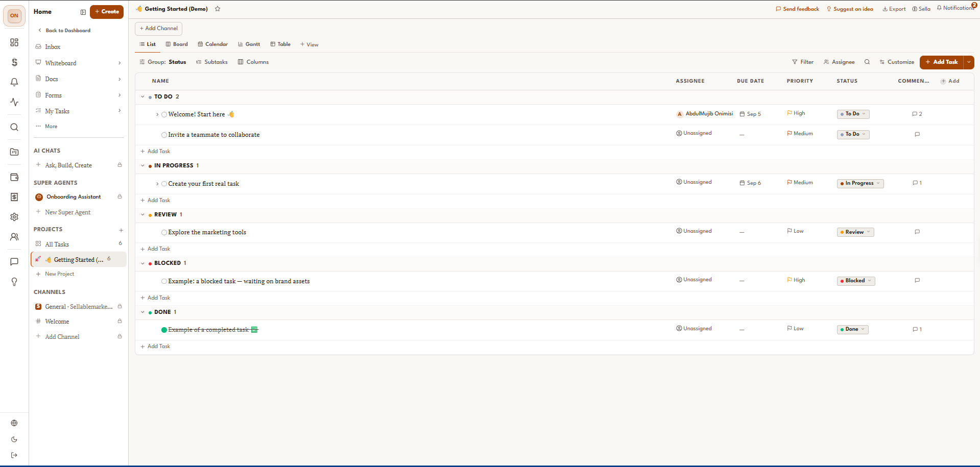Click the plus icon next to PROJECTS
The width and height of the screenshot is (980, 467).
coord(121,230)
